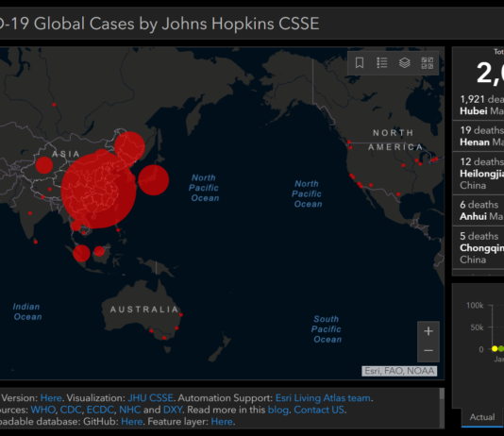This screenshot has height=436, width=504.
Task: Open the map layers icon
Action: pos(404,62)
